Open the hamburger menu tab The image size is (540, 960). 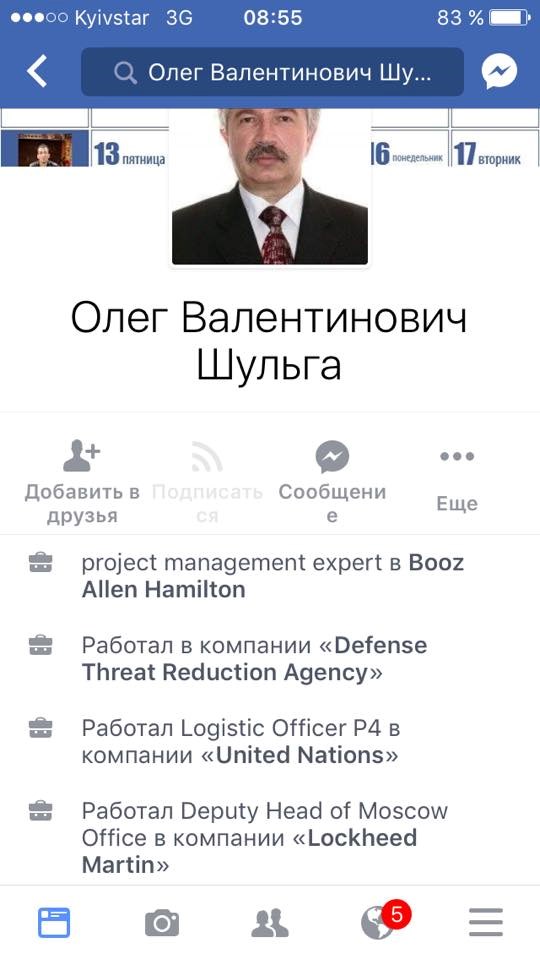[x=486, y=923]
